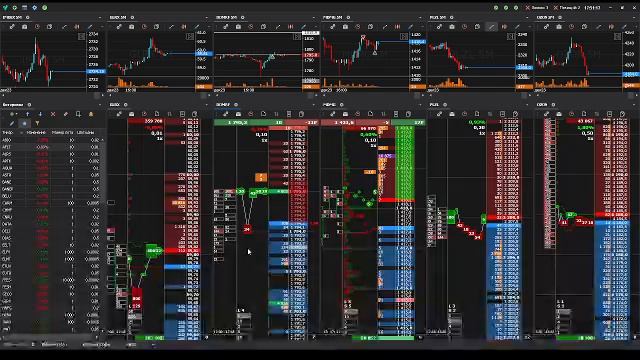Click the highlighted line tool in PLZL chart toolbar
The height and width of the screenshot is (360, 640).
(x=492, y=27)
